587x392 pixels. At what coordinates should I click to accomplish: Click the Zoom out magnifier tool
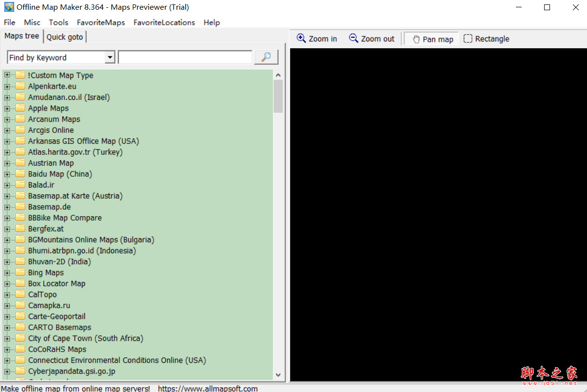[x=372, y=39]
